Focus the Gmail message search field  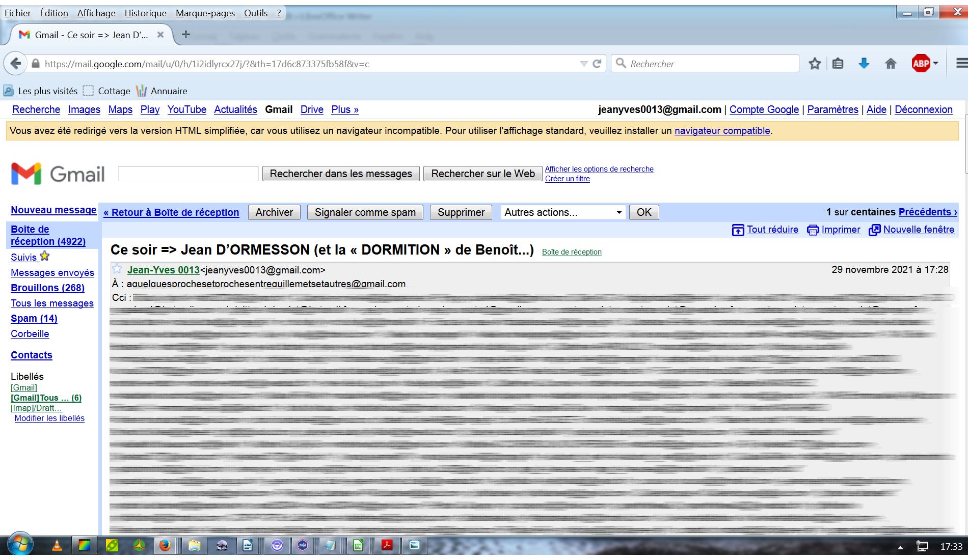tap(188, 174)
